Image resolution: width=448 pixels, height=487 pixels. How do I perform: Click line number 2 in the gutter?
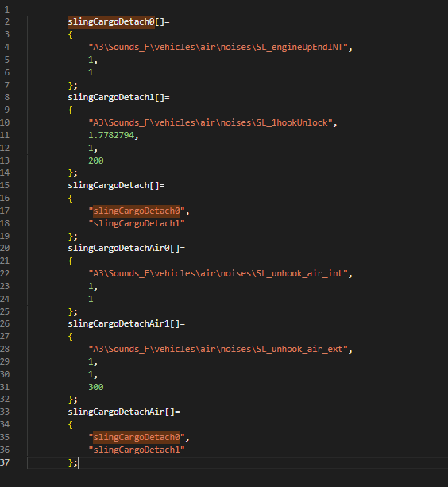pos(7,22)
